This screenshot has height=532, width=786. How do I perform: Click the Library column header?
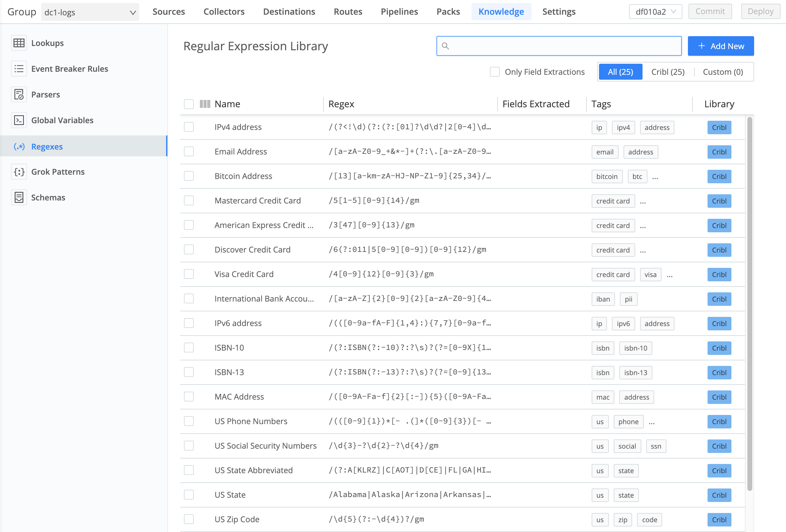(x=719, y=104)
